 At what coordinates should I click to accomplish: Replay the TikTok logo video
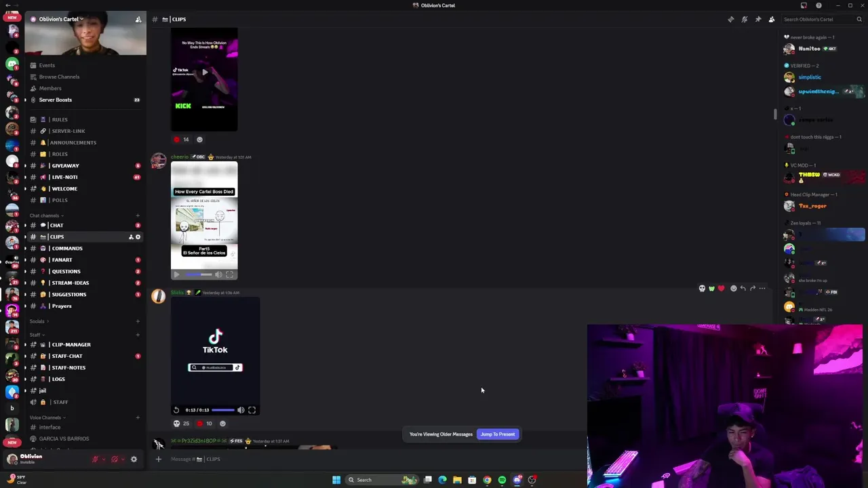click(x=176, y=410)
